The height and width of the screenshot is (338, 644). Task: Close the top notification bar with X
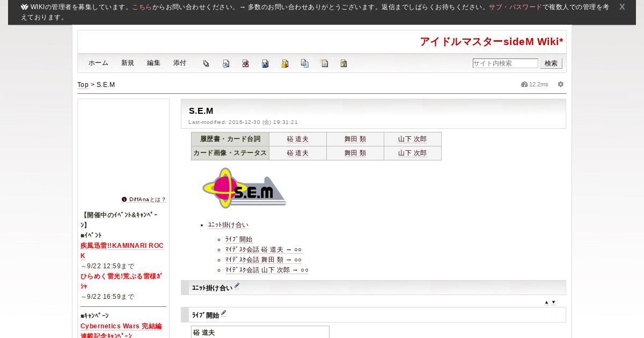pos(622,7)
